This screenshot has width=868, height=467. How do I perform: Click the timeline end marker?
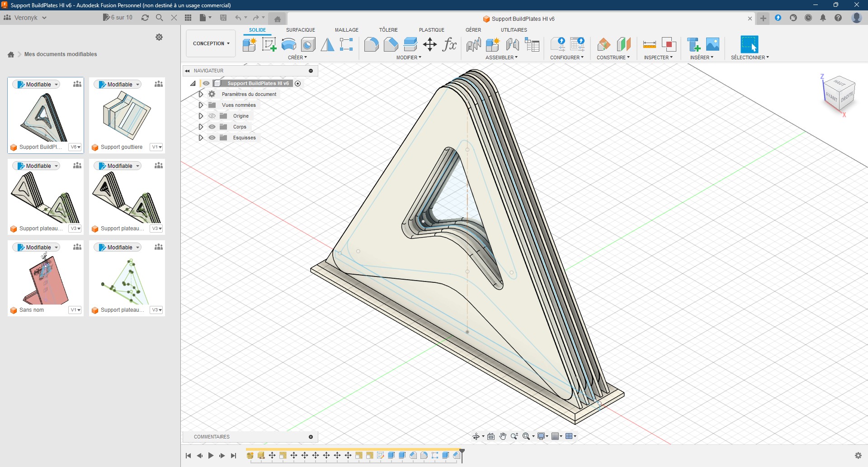point(462,455)
